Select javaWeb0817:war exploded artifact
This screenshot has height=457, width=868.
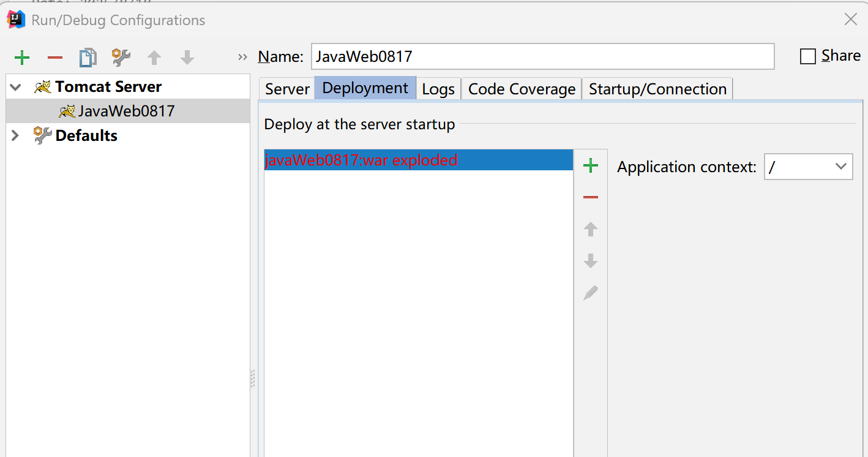tap(419, 160)
